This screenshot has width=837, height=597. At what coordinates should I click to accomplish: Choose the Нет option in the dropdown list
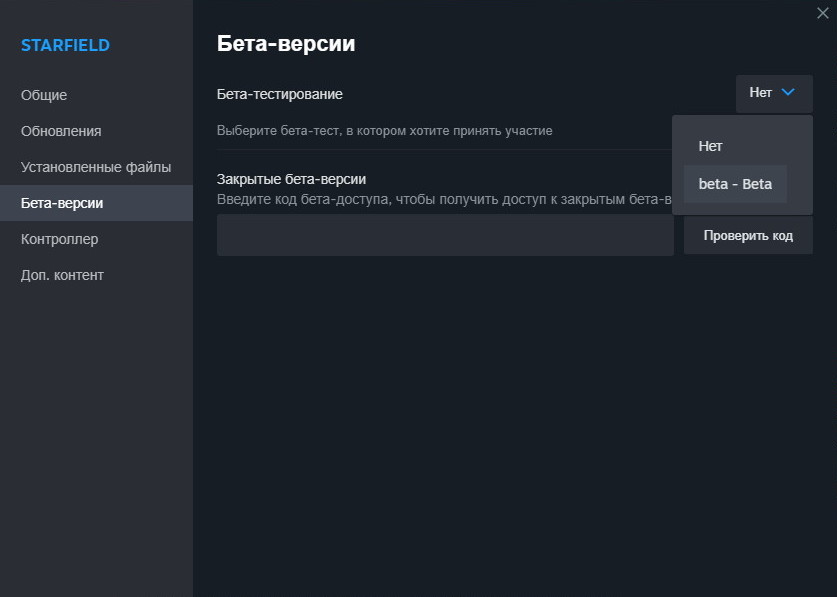tap(710, 146)
